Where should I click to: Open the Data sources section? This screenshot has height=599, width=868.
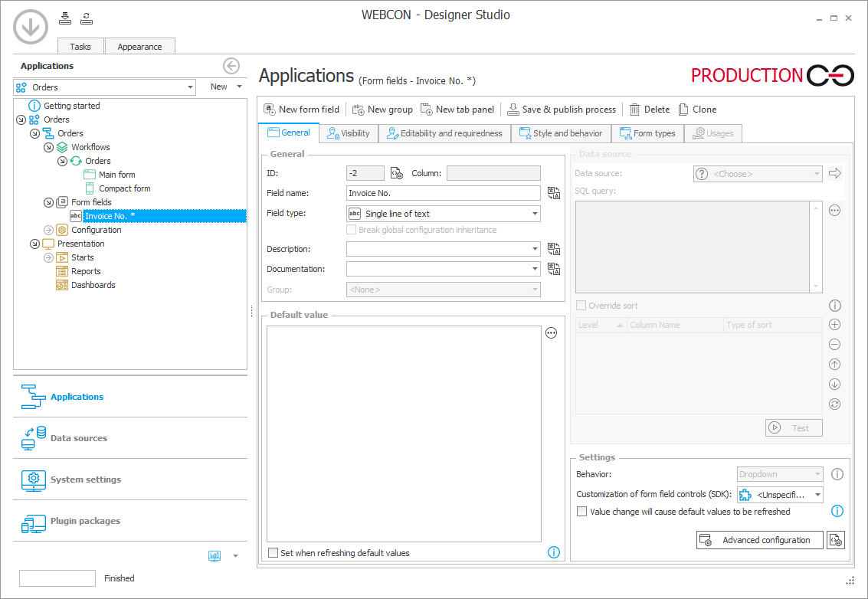130,438
